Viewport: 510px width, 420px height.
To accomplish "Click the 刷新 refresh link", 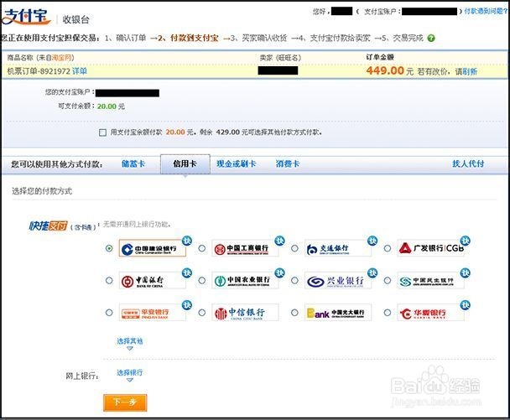I will coord(470,71).
